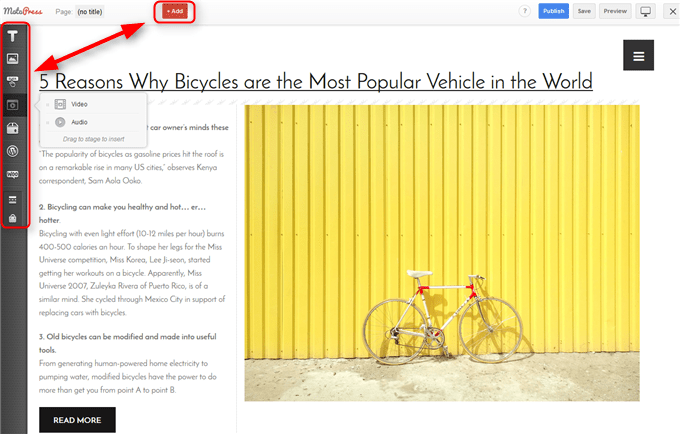Click paragraph starting "From generating human-powered"
Viewport: 680px width, 434px height.
(x=128, y=377)
